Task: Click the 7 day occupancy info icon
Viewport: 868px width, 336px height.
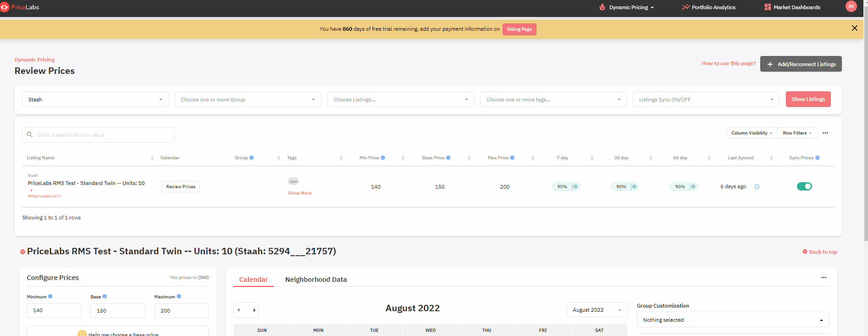Action: [x=575, y=186]
